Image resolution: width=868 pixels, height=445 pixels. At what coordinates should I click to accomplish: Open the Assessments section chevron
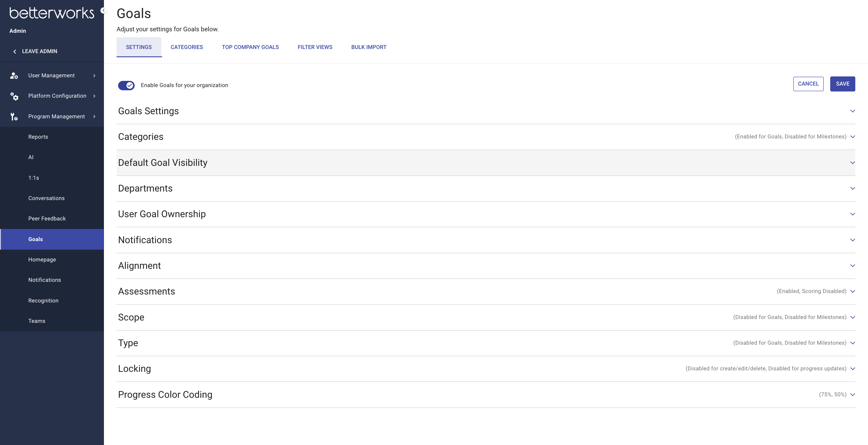pos(852,291)
